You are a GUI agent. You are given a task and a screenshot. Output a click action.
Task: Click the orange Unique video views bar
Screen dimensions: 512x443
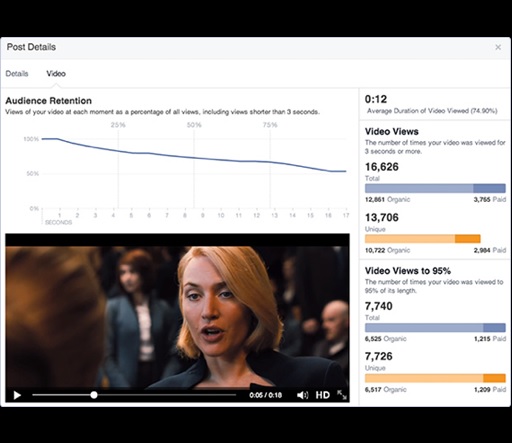click(x=423, y=239)
